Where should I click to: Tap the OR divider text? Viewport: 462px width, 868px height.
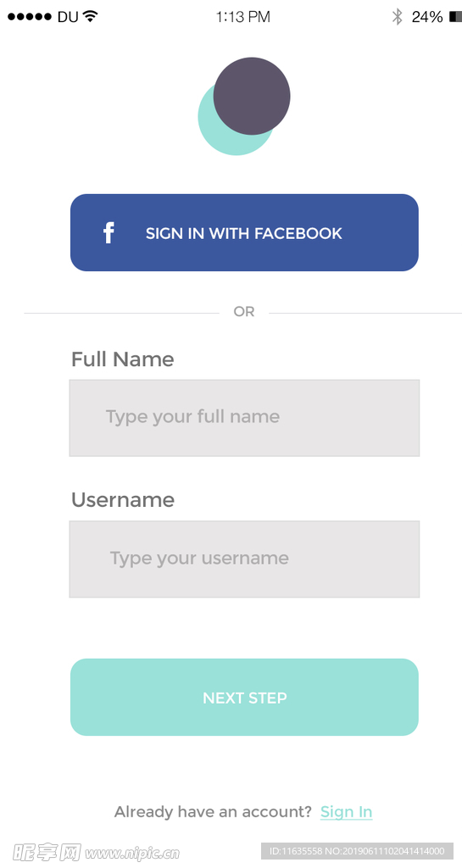244,312
